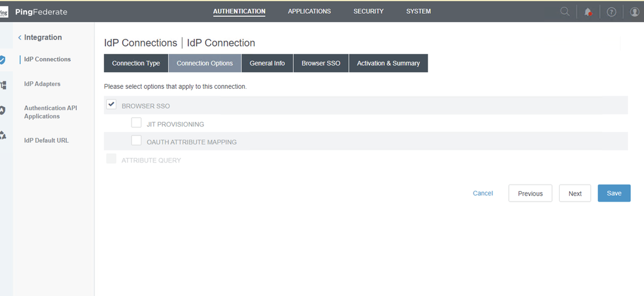Uncheck the Browser SSO checkbox
Image resolution: width=644 pixels, height=296 pixels.
point(111,105)
